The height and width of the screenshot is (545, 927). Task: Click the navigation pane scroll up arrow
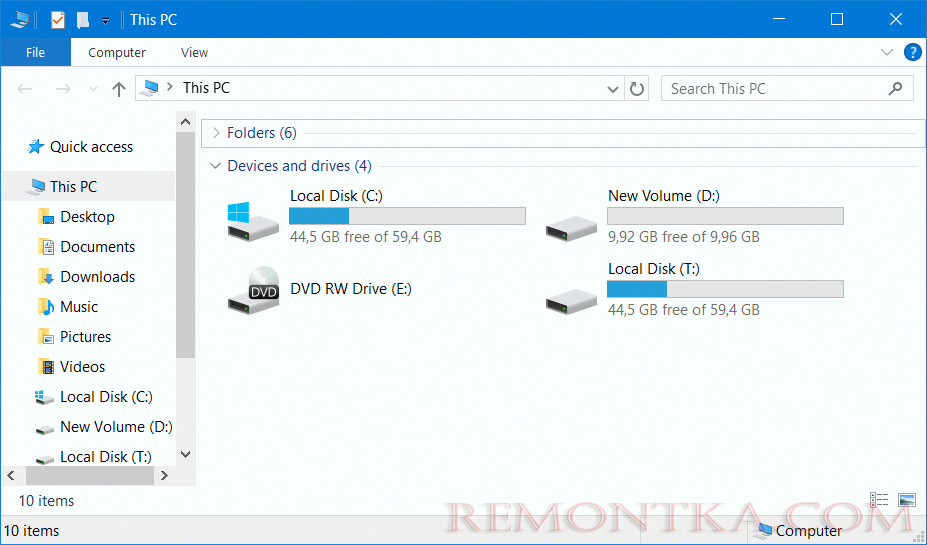pos(185,122)
